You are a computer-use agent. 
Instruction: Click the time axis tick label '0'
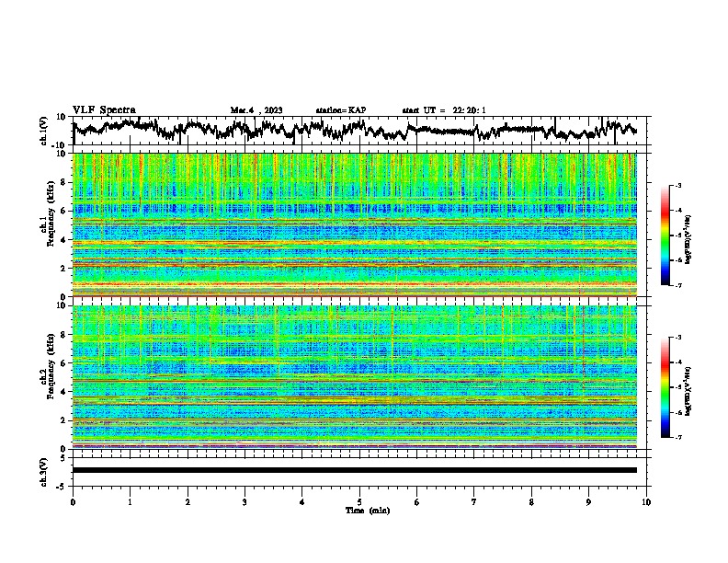tap(73, 502)
